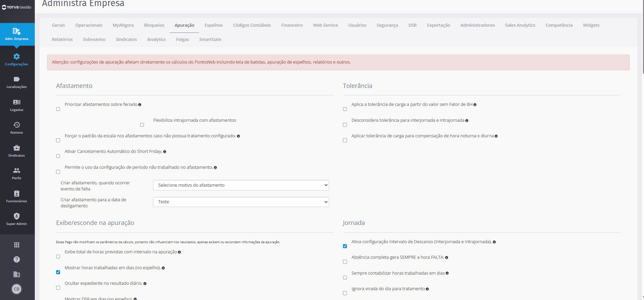The image size is (644, 300).
Task: Click info icon beside hora noturna x diurna
Action: coord(496,136)
